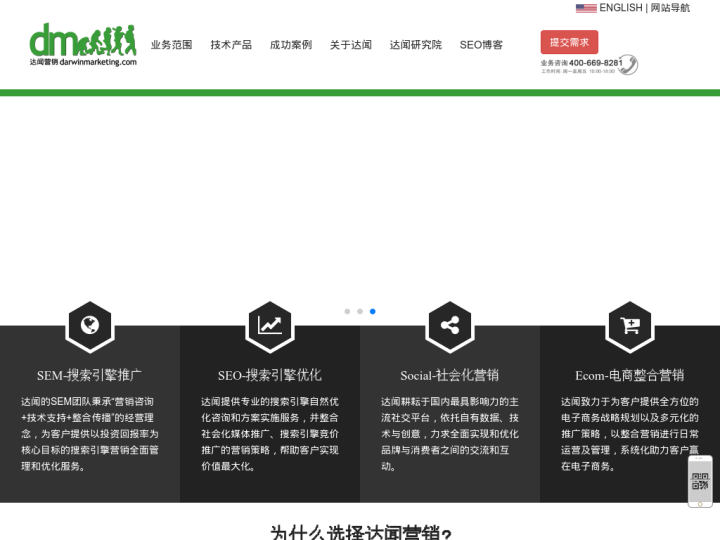Expand the 关于达闻 menu
Screen dimensions: 720x540
coord(351,45)
